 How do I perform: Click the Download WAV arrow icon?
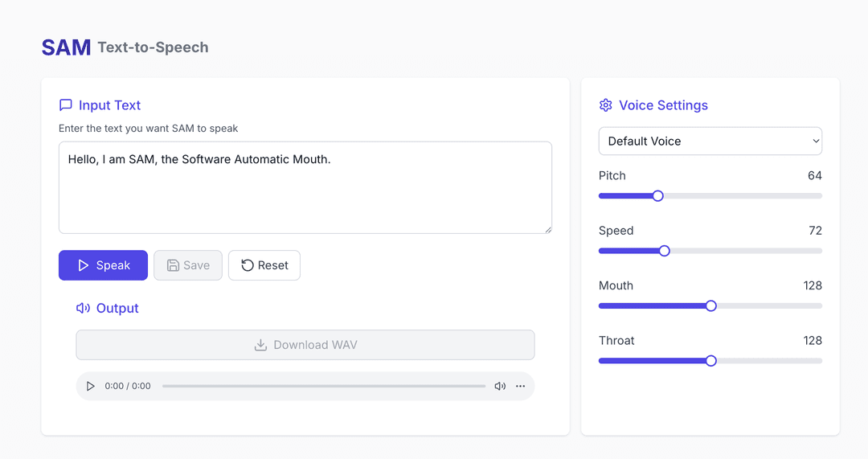point(260,345)
